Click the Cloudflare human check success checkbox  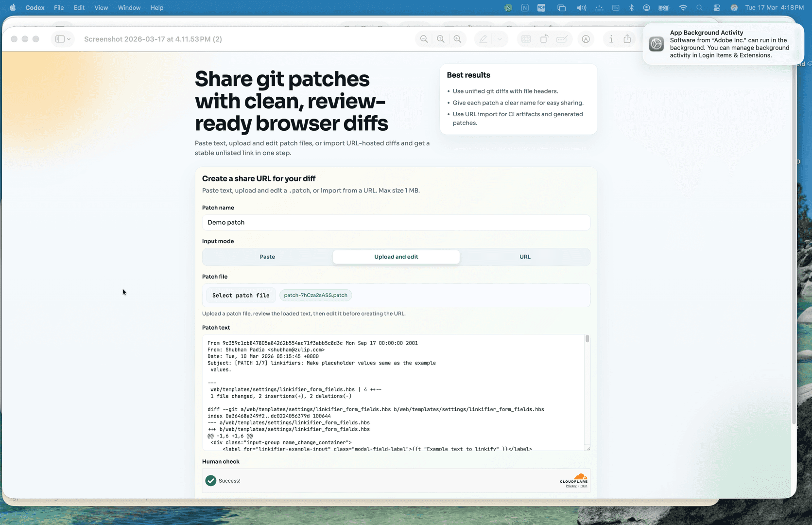210,480
